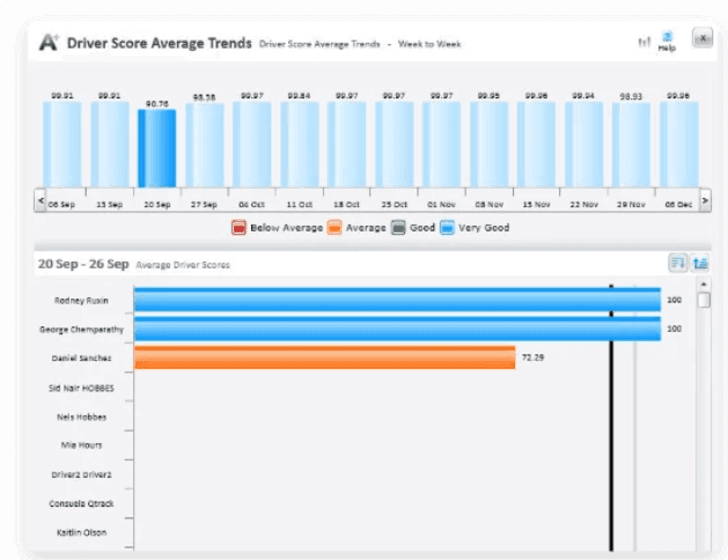This screenshot has height=560, width=728.
Task: Select the highlighted 20 Sep week bar
Action: (157, 148)
